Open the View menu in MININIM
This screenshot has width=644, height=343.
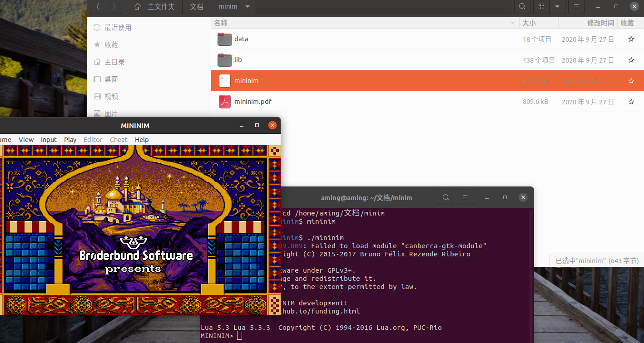coord(26,140)
